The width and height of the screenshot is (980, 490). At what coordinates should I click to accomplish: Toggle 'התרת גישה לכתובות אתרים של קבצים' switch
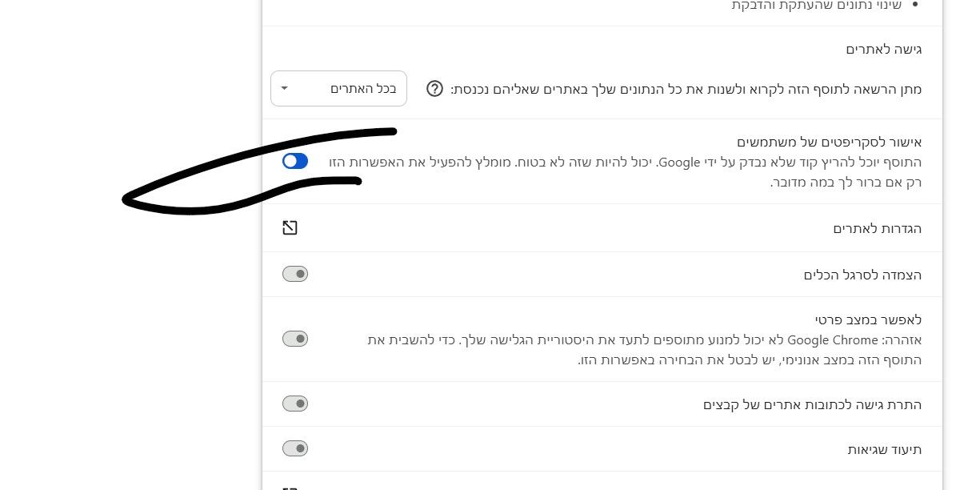(x=295, y=404)
